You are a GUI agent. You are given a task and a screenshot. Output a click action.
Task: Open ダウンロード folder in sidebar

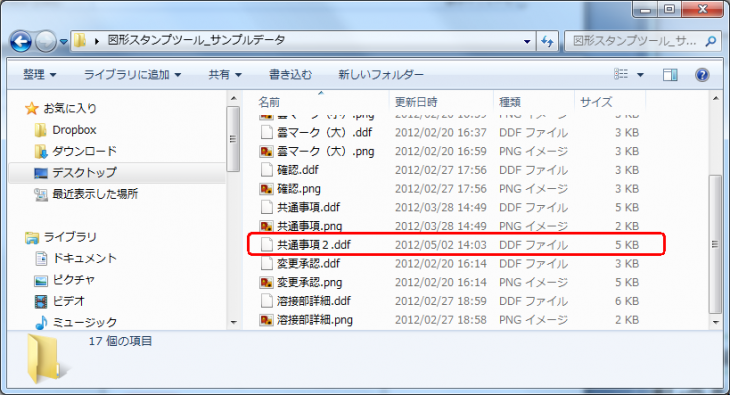(84, 151)
